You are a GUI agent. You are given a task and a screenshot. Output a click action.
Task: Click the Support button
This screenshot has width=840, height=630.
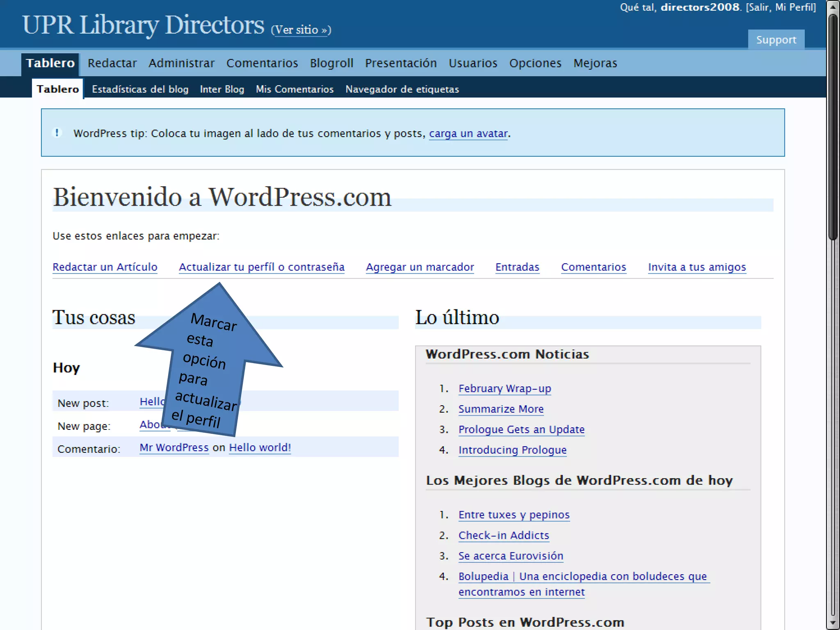(776, 40)
